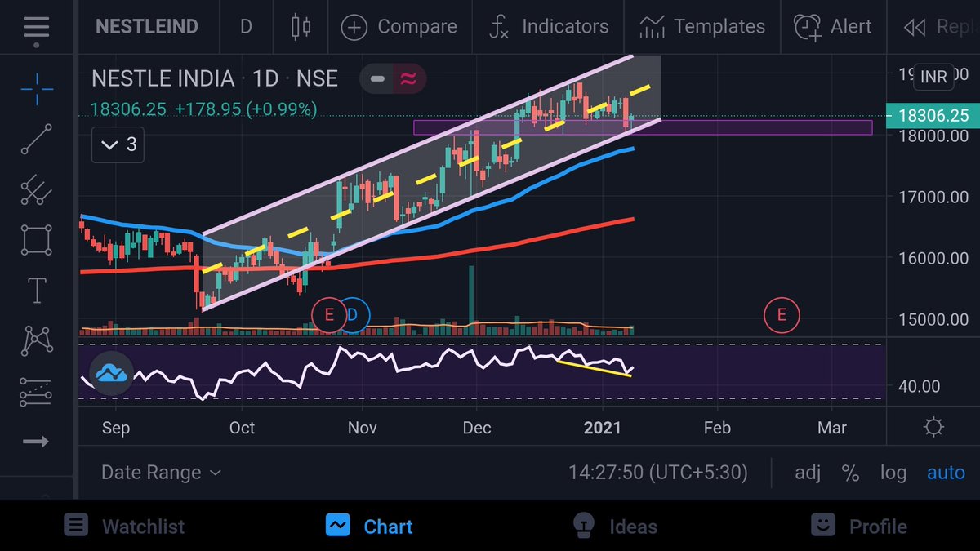980x551 pixels.
Task: Select the trend line drawing tool
Action: point(37,140)
